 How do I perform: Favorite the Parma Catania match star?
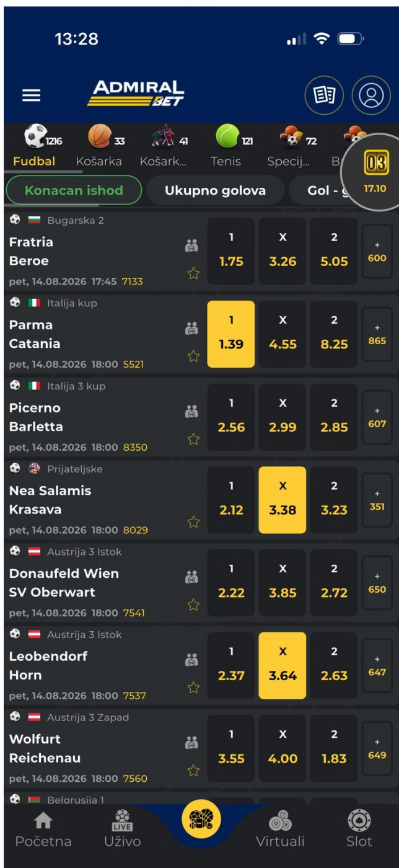(193, 355)
